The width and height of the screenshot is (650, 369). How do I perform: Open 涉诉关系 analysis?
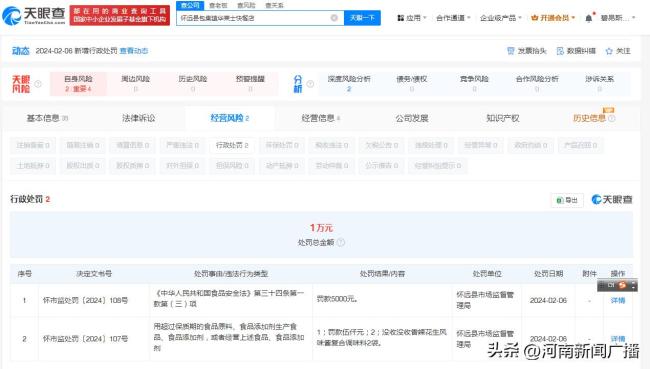599,84
